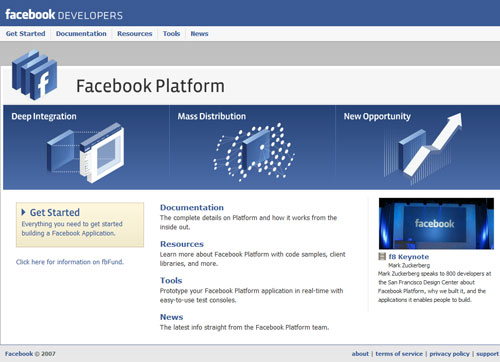The height and width of the screenshot is (362, 500).
Task: Open the Resources heading link
Action: pyautogui.click(x=182, y=244)
